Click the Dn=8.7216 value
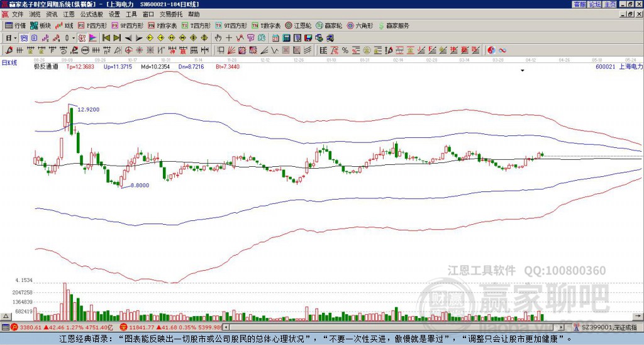The height and width of the screenshot is (345, 644). 191,67
